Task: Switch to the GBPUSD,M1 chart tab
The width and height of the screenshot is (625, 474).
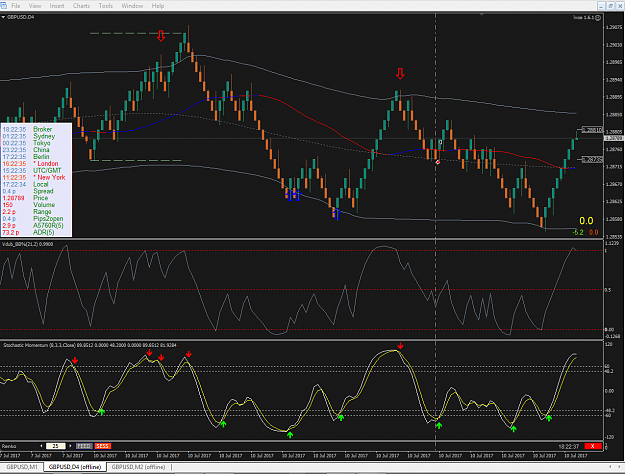Action: (22, 467)
